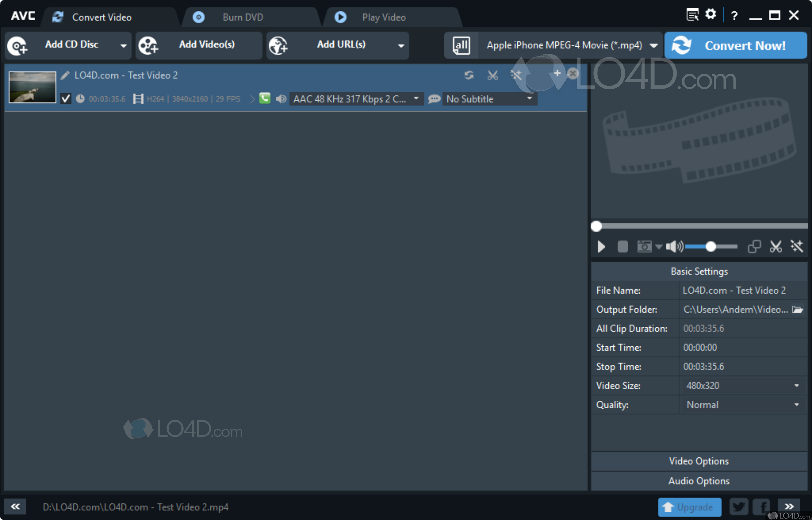The width and height of the screenshot is (812, 520).
Task: Click the scissors/cut icon in toolbar
Action: [x=492, y=73]
